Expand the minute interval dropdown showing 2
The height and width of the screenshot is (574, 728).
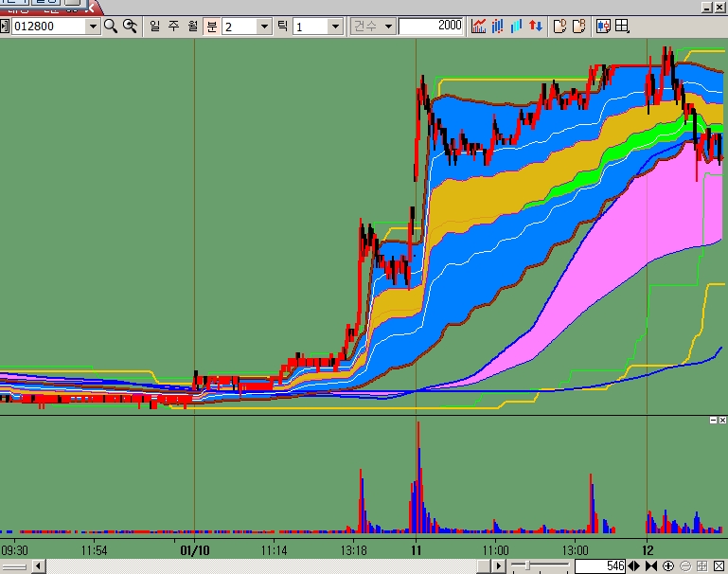pos(264,27)
